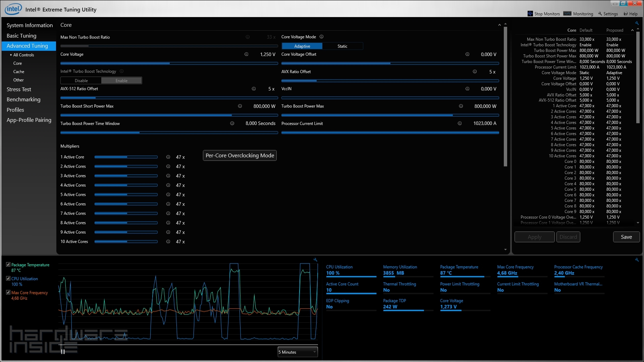644x362 pixels.
Task: Click the Discard button
Action: coord(568,237)
